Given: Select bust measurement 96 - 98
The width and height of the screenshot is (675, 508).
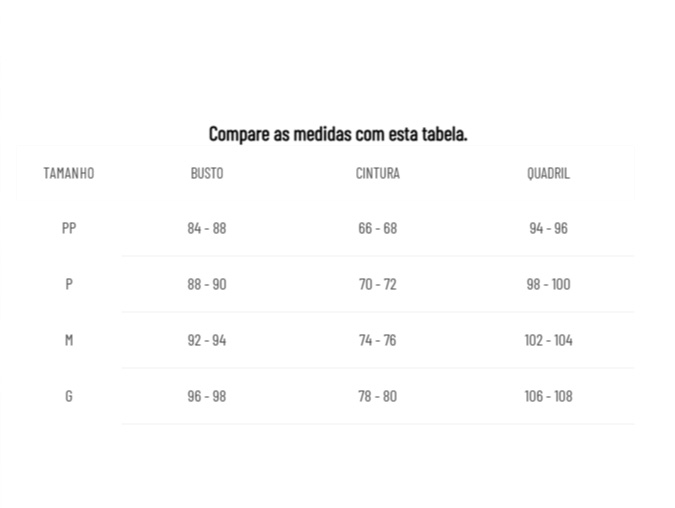Looking at the screenshot, I should coord(207,396).
